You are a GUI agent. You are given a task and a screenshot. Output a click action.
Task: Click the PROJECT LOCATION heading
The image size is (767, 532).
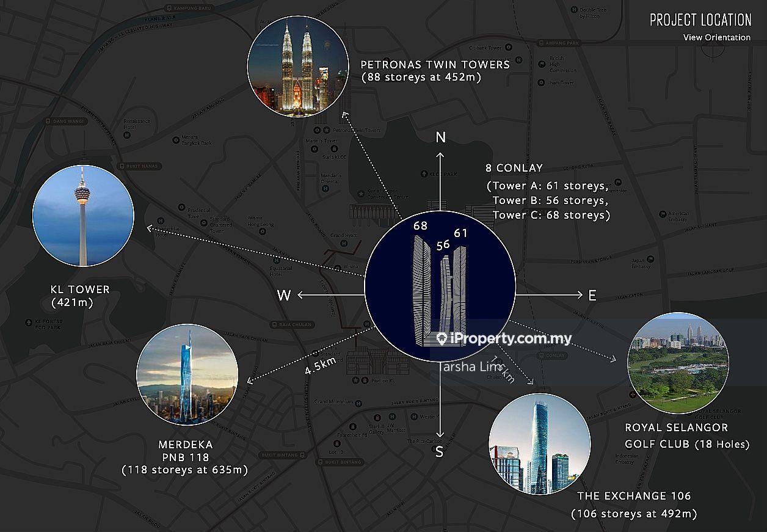(700, 20)
